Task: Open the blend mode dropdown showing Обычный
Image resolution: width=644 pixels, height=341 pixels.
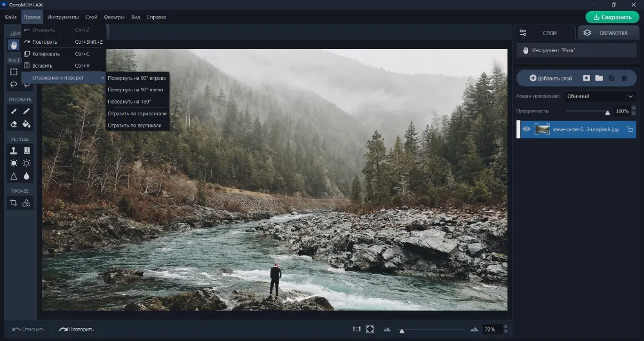Action: [x=600, y=96]
